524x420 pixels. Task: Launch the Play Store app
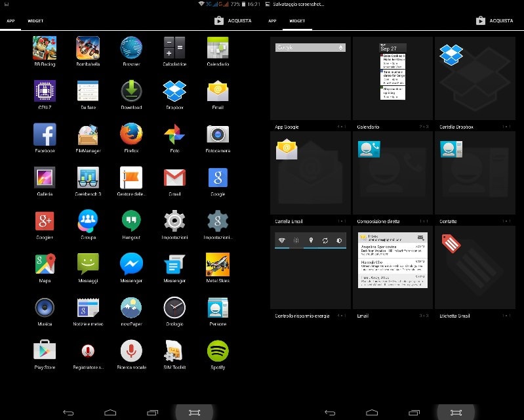[x=45, y=350]
